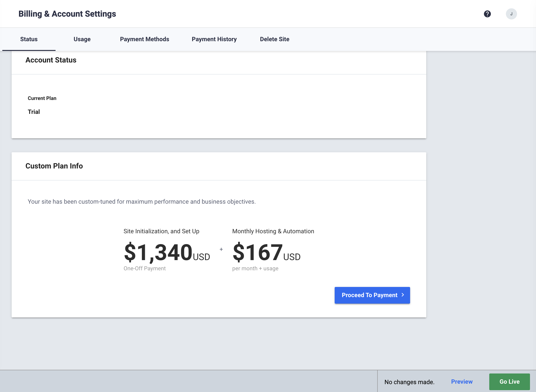Switch to the Status tab

pos(29,39)
